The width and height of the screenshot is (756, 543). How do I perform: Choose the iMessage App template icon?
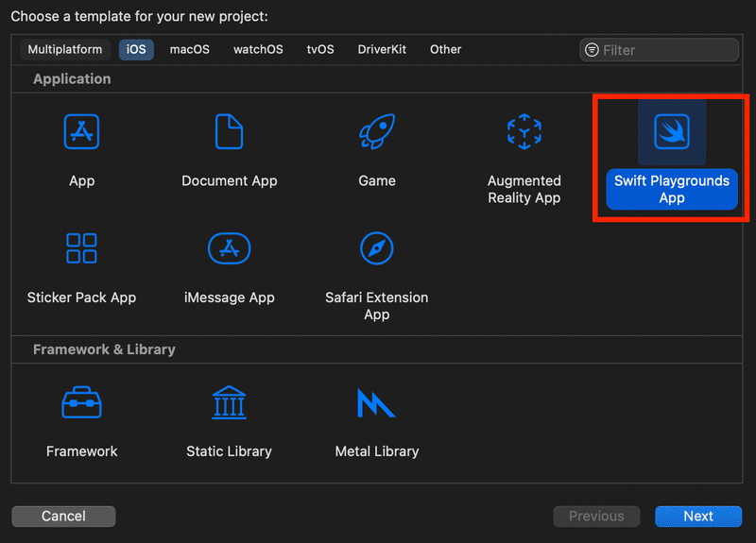(230, 248)
